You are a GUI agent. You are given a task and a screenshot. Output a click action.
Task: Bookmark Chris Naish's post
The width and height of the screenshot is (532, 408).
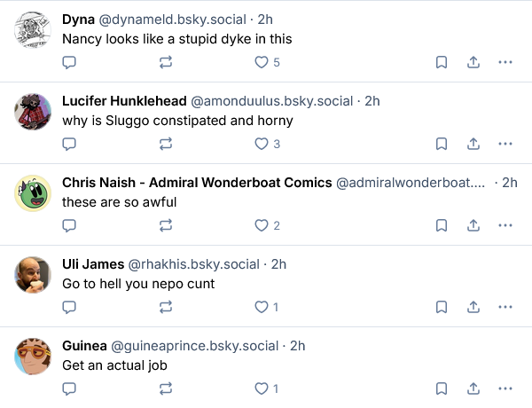click(x=441, y=225)
